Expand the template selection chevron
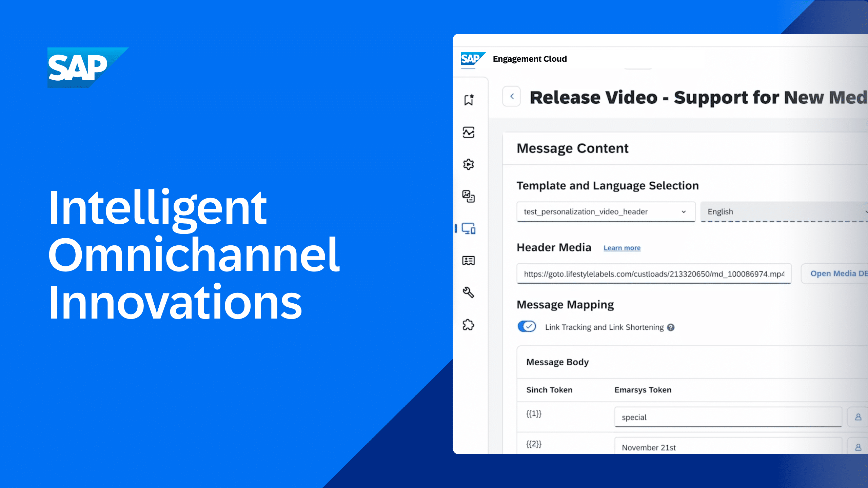Screen dimensions: 868x488 coord(684,212)
